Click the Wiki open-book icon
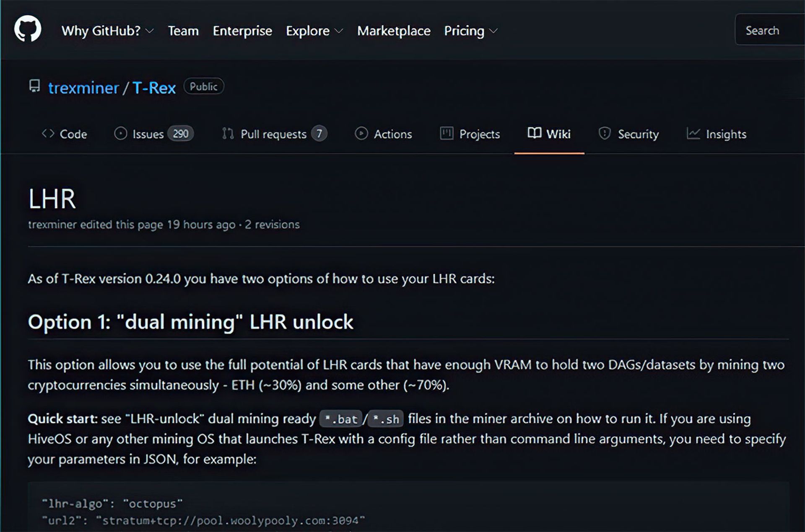Screen dimensions: 805x532 534,133
